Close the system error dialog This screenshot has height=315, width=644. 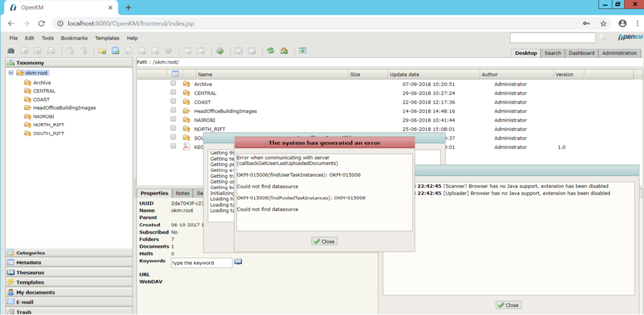coord(324,241)
